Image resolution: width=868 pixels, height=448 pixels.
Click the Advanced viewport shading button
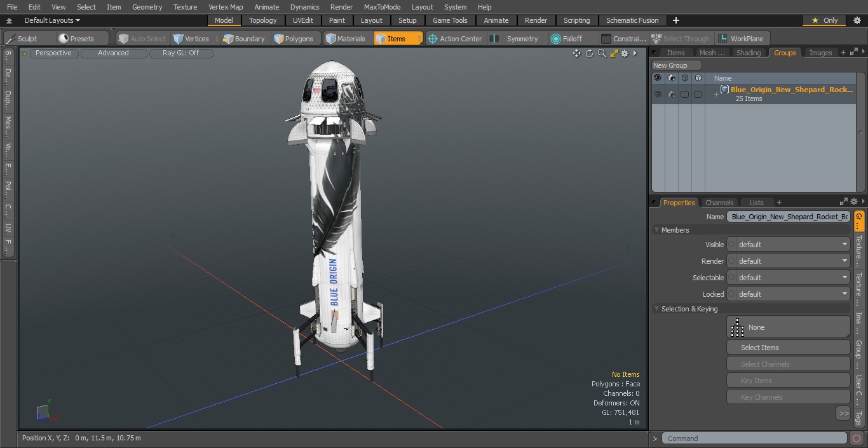(113, 53)
